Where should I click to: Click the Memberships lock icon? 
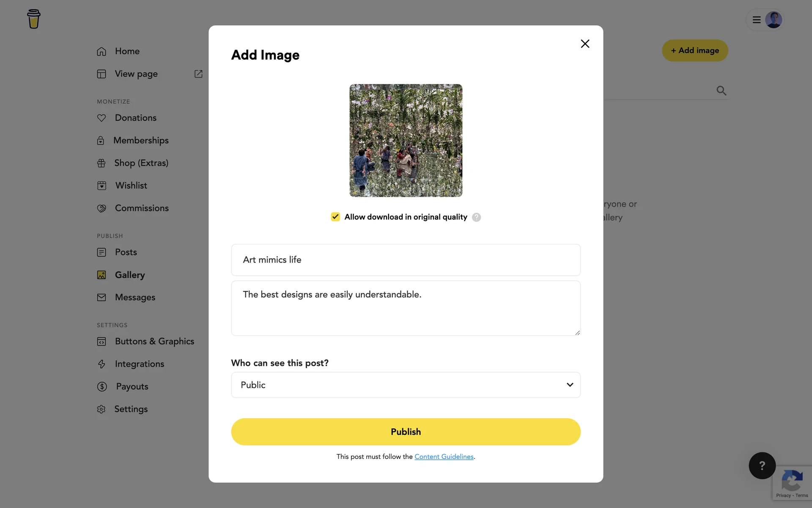[x=101, y=141]
